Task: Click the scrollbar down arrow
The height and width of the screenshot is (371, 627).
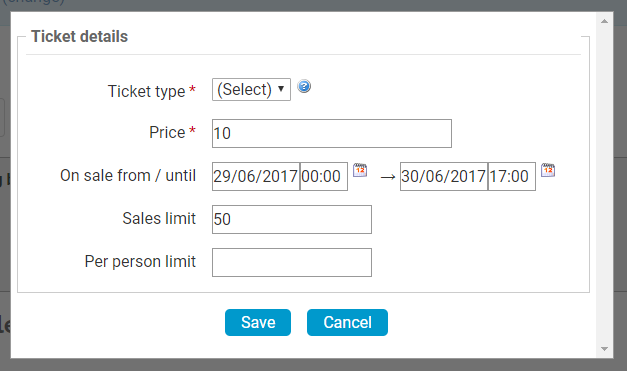Action: [x=604, y=349]
